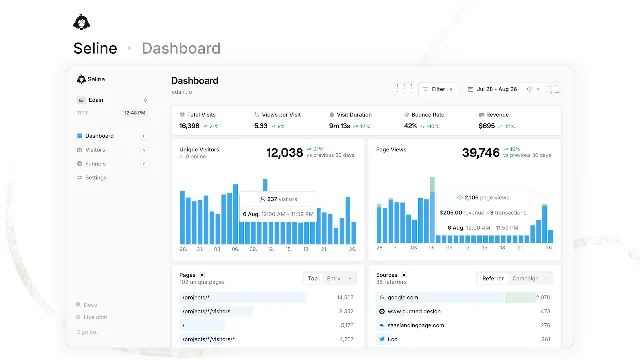Click the Visitors sidebar icon
The image size is (640, 360).
click(80, 150)
